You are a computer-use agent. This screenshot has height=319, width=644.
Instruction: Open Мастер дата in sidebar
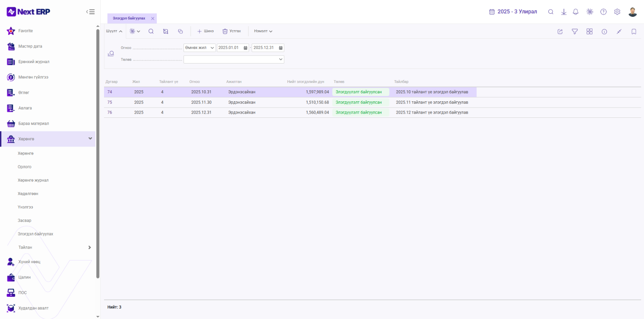click(x=30, y=46)
